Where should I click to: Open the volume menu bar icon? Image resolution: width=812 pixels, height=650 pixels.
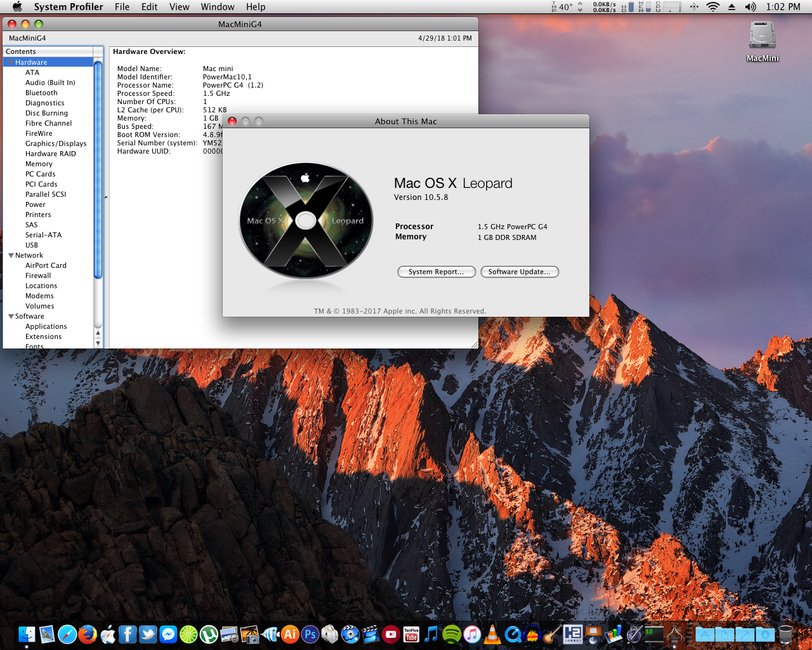coord(750,7)
